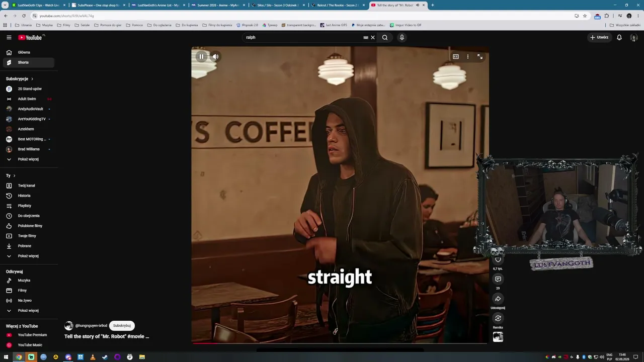Expand the Subskrypcje section
The image size is (644, 362).
click(20, 79)
